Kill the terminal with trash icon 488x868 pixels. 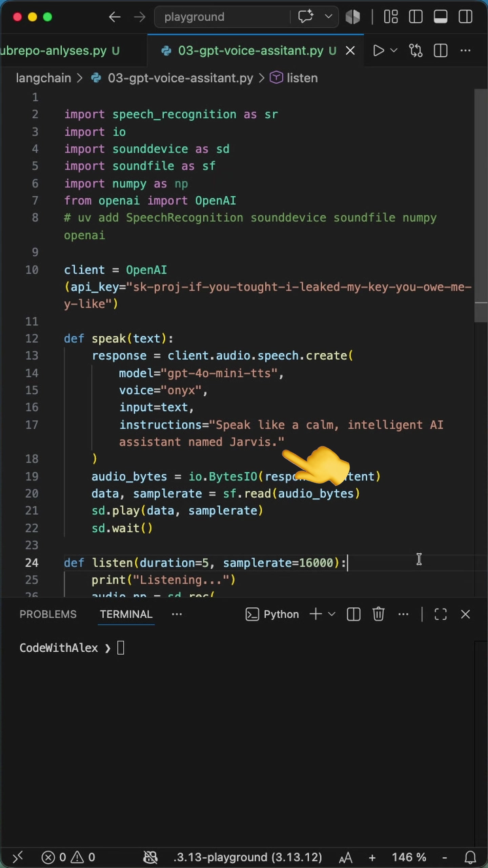click(x=378, y=614)
